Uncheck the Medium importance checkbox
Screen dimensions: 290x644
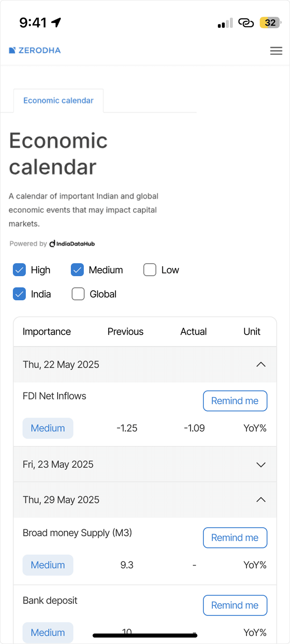[x=77, y=270]
